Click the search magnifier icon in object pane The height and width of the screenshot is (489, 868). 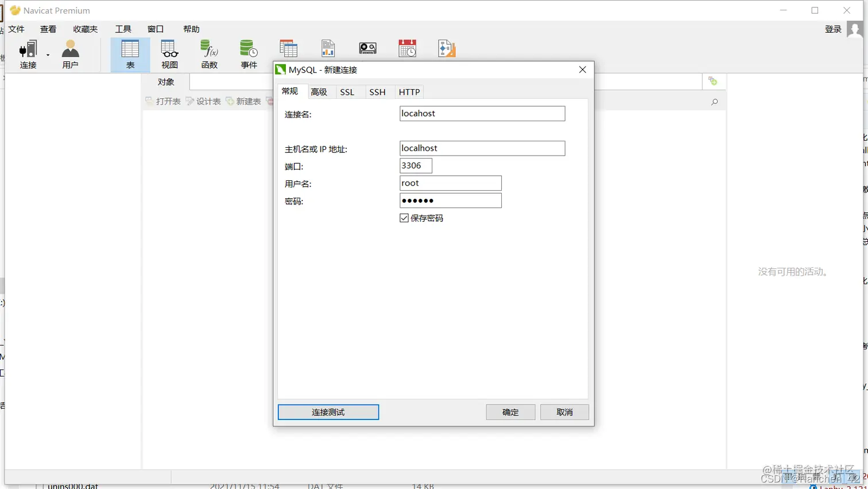(x=715, y=102)
